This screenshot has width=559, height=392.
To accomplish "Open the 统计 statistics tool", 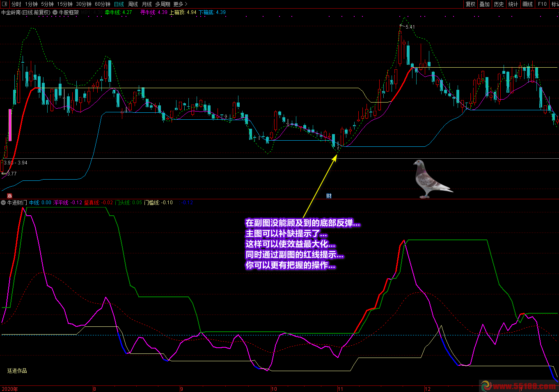I will (513, 4).
